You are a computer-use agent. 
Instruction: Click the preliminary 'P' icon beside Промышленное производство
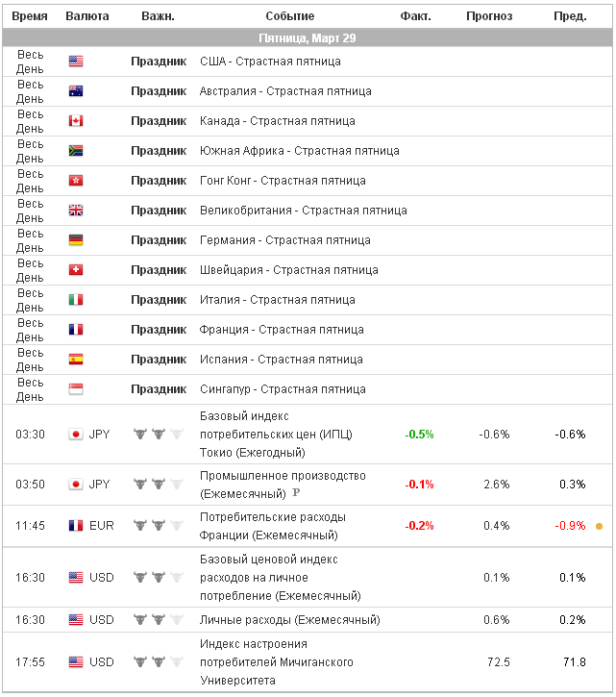pyautogui.click(x=296, y=493)
